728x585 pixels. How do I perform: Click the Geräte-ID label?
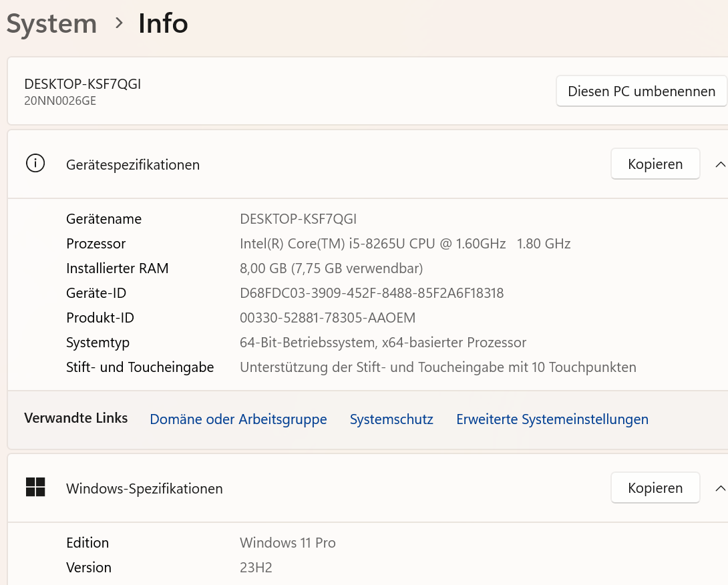[x=96, y=293]
